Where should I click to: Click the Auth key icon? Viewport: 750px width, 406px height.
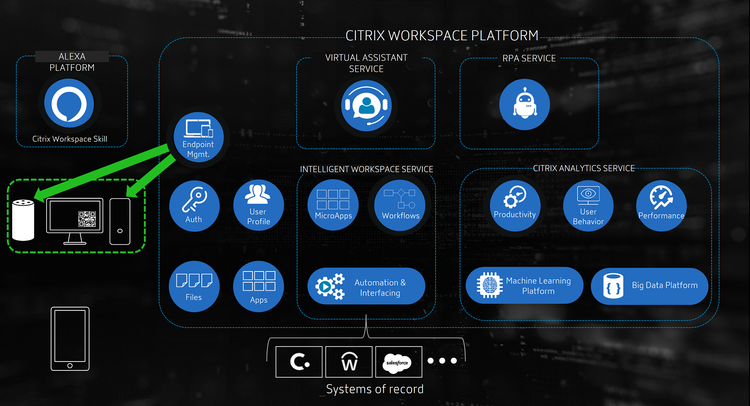point(194,206)
